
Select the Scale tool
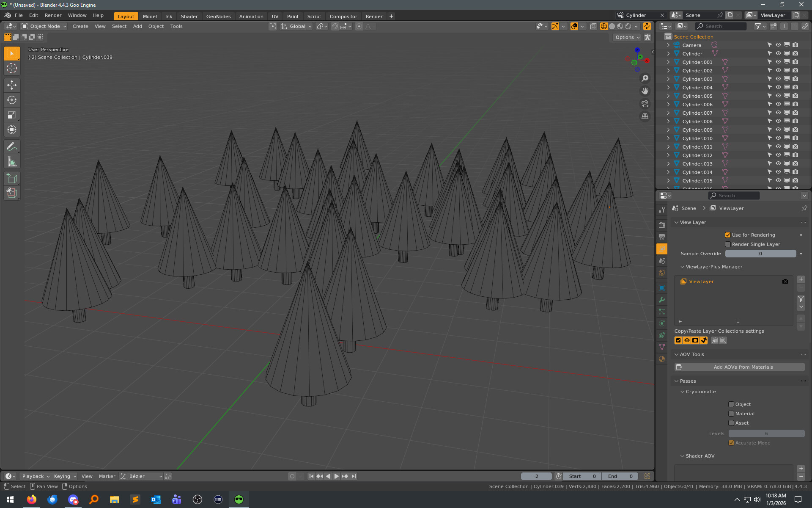(12, 115)
